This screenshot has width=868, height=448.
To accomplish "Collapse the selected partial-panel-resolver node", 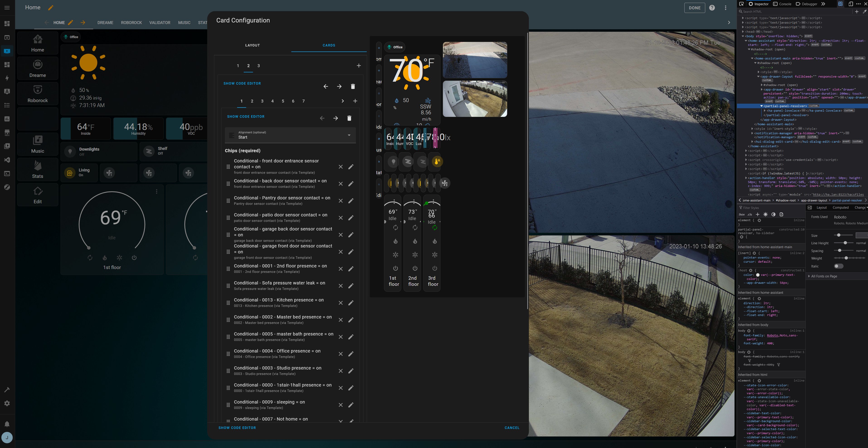I will [761, 106].
